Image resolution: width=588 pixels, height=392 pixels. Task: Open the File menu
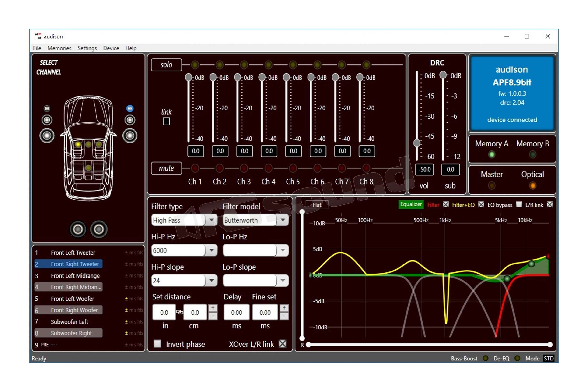pos(37,48)
